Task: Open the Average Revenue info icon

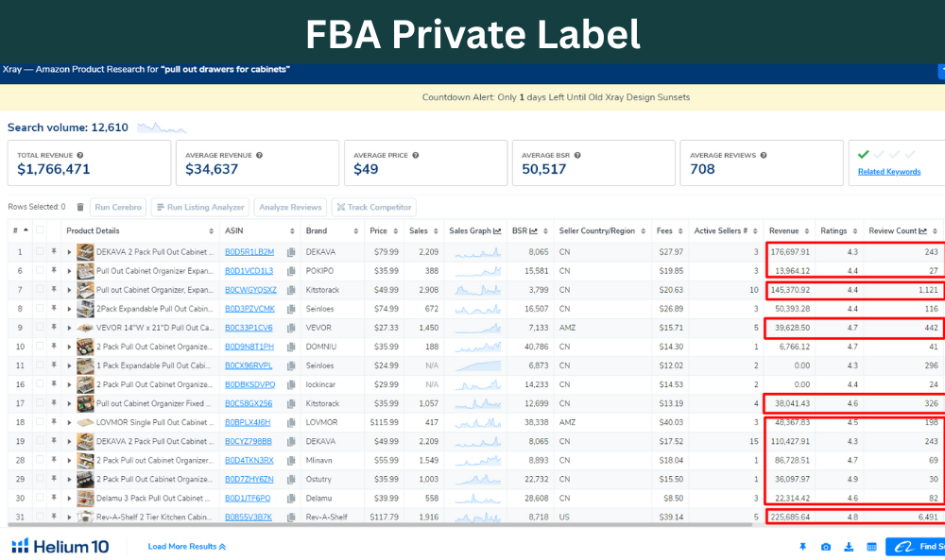Action: 259,156
